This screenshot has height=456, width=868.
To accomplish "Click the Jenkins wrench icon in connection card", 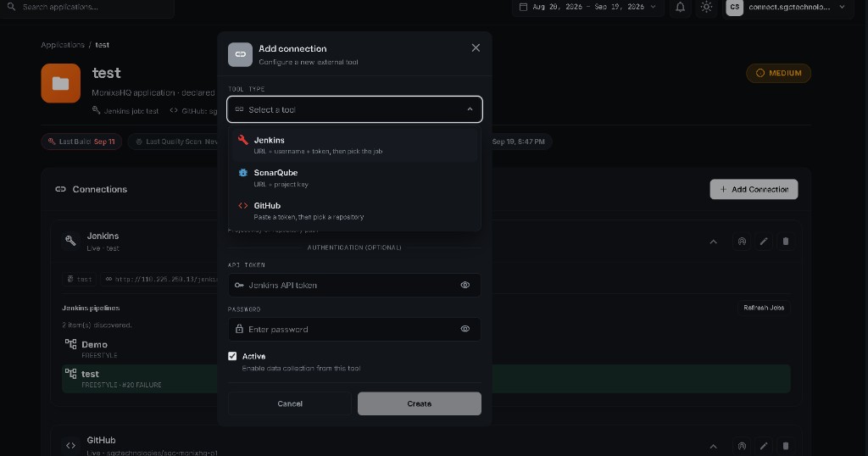I will click(x=71, y=241).
